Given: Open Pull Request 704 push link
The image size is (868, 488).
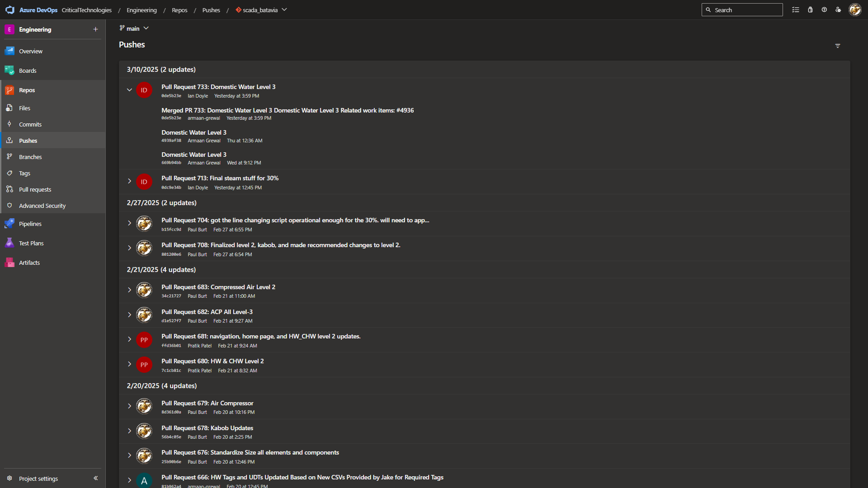Looking at the screenshot, I should coord(295,220).
